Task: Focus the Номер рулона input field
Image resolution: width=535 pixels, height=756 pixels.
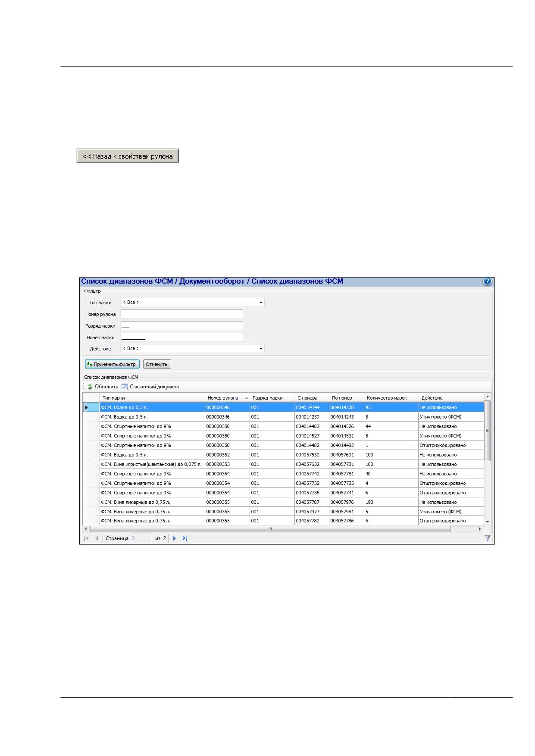Action: [181, 314]
